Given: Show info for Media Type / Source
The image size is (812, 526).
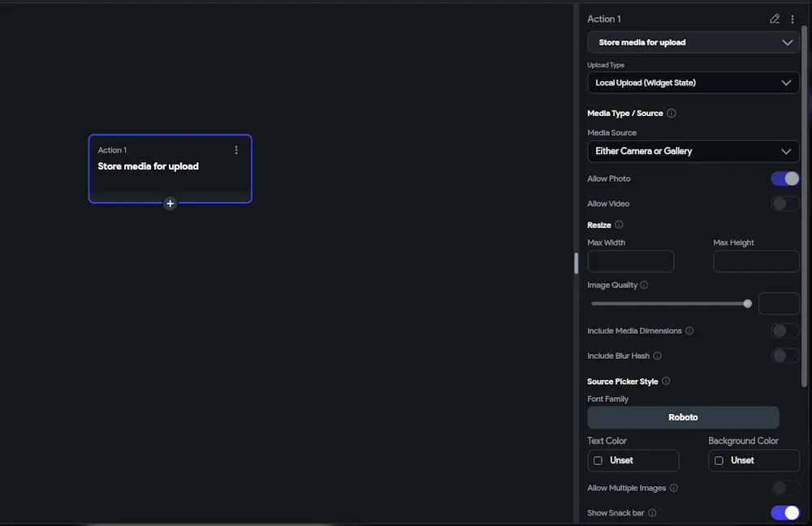Looking at the screenshot, I should click(672, 113).
